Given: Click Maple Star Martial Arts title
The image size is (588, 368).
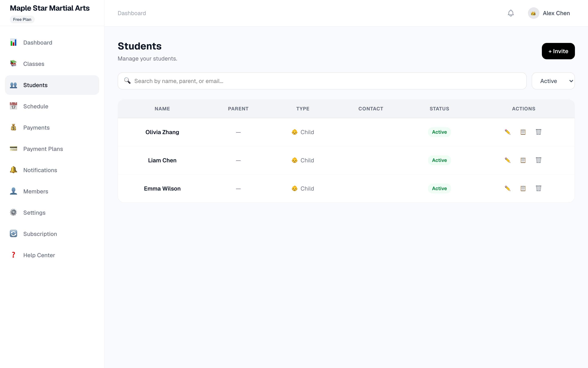Looking at the screenshot, I should pyautogui.click(x=50, y=8).
